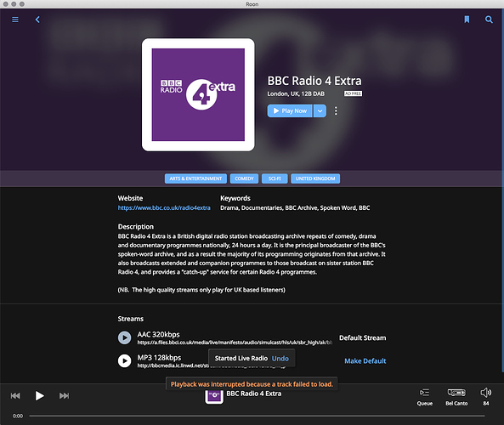This screenshot has width=504, height=425.
Task: Go back with the left arrow
Action: 37,20
